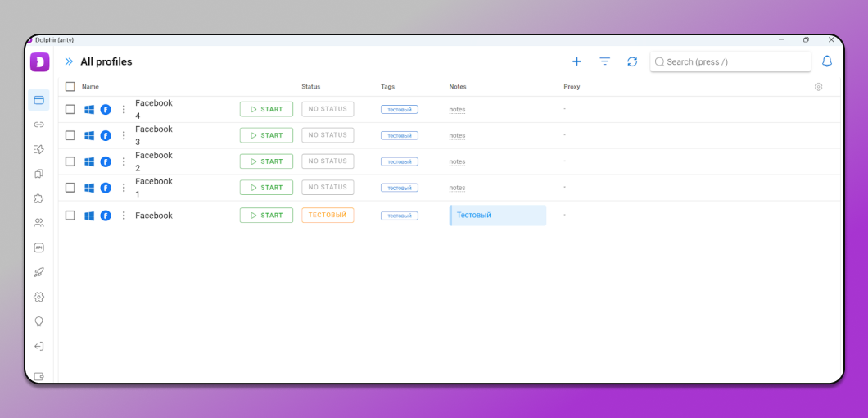This screenshot has width=868, height=418.
Task: Open the lightbulb tips icon
Action: [38, 321]
